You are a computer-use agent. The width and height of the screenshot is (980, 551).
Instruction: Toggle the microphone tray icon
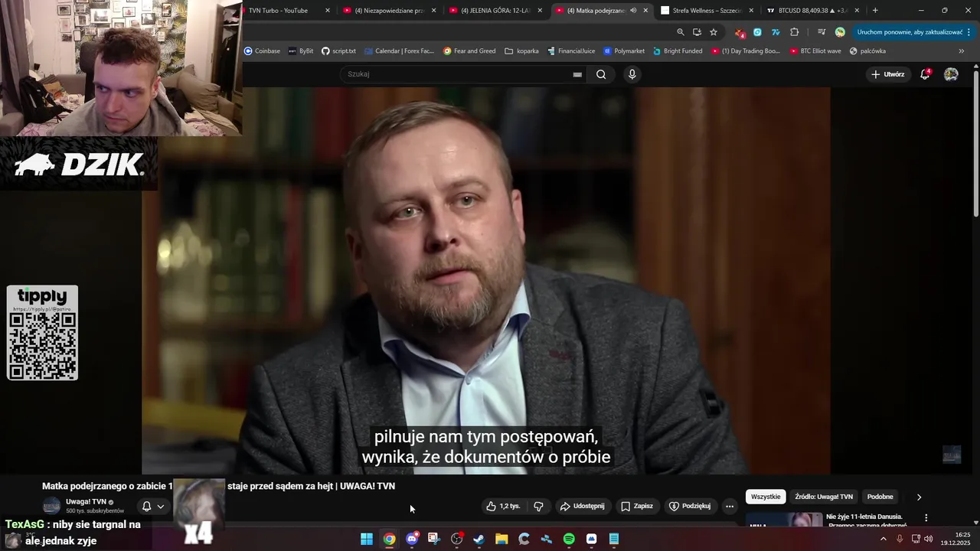click(900, 540)
